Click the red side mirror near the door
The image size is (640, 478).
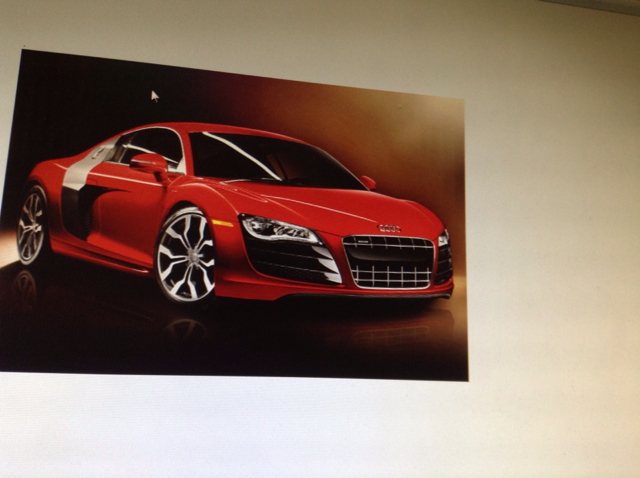click(149, 162)
